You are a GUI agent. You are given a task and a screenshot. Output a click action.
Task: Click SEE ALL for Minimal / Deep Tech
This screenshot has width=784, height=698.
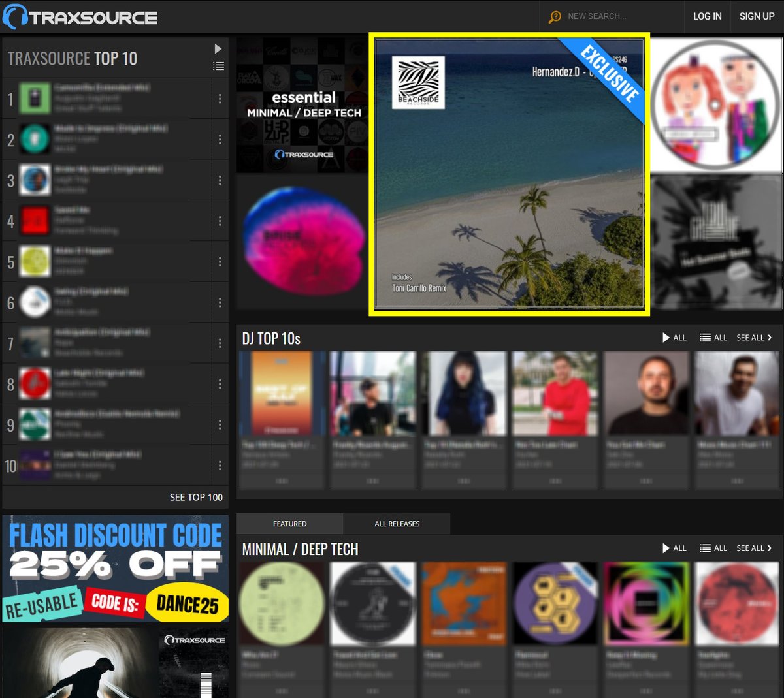point(754,548)
